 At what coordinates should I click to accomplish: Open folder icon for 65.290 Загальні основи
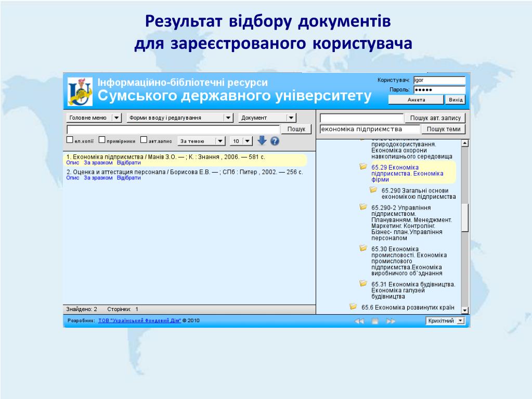(373, 190)
